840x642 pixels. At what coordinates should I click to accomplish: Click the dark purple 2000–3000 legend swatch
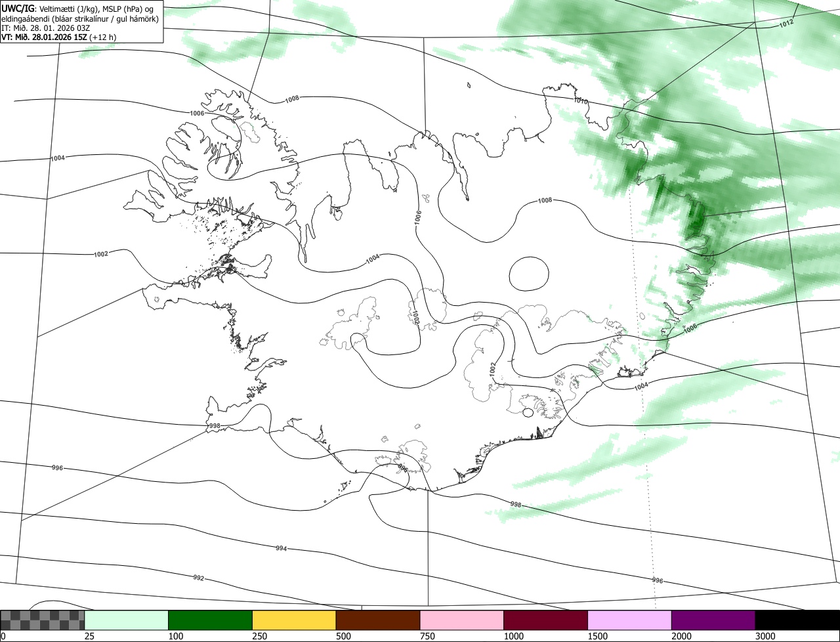(x=713, y=620)
